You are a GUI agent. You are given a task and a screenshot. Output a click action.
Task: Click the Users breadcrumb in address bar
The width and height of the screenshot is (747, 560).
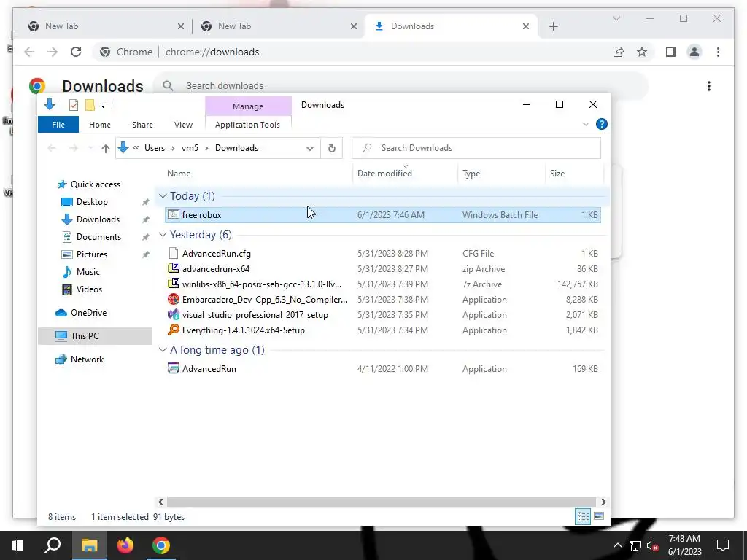155,148
